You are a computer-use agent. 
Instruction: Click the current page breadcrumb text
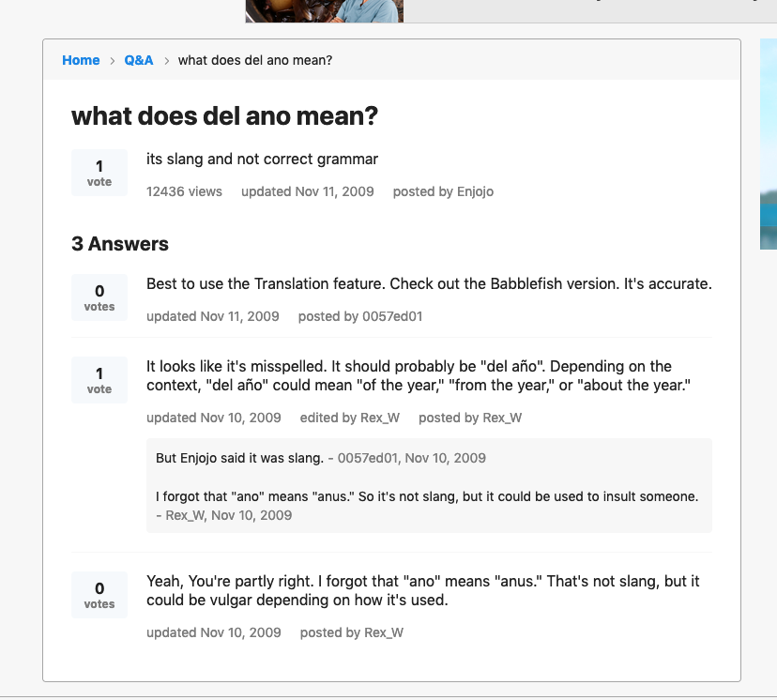pyautogui.click(x=254, y=60)
